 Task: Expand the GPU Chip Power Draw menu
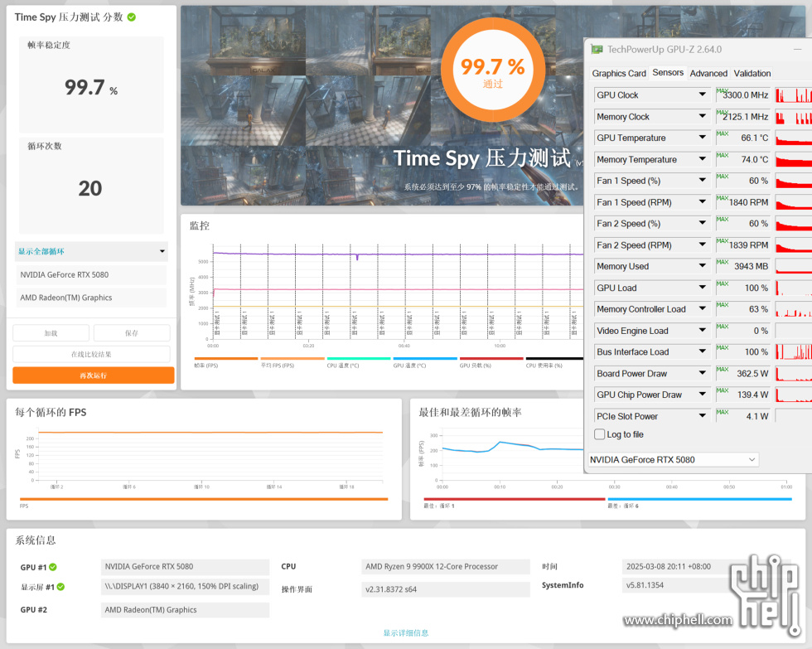(703, 395)
